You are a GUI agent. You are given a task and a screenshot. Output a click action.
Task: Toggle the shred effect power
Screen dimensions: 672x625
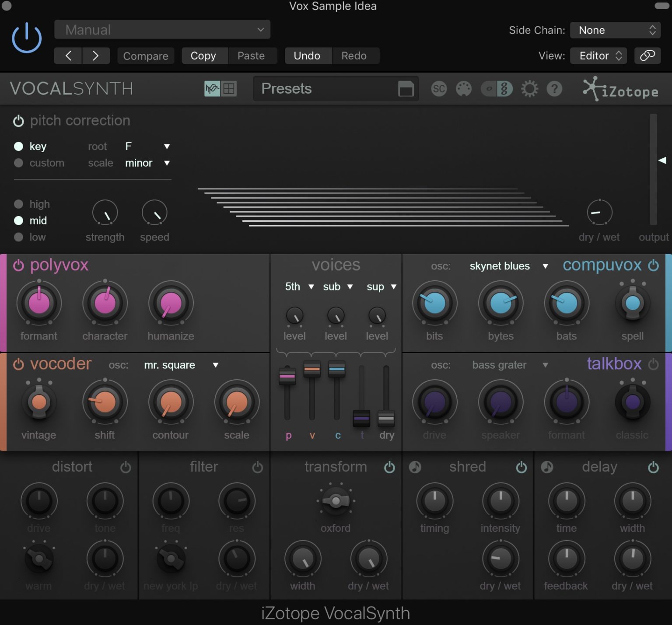[x=521, y=467]
